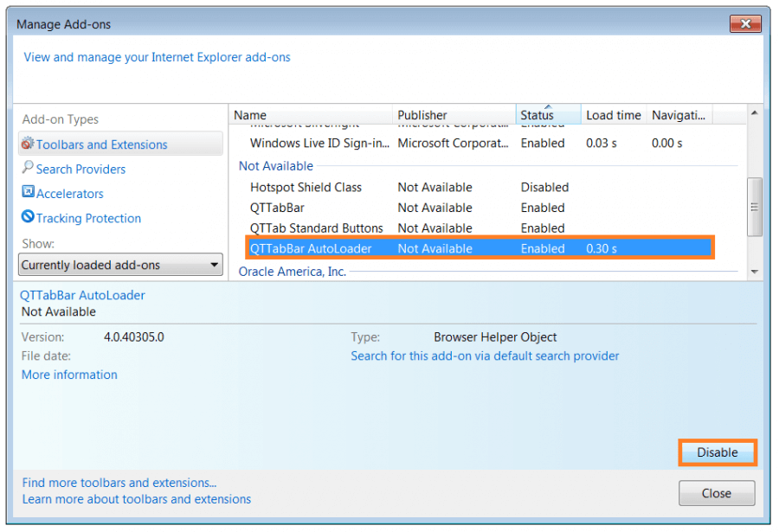This screenshot has height=532, width=779.
Task: Sort list by Status column header
Action: 549,115
